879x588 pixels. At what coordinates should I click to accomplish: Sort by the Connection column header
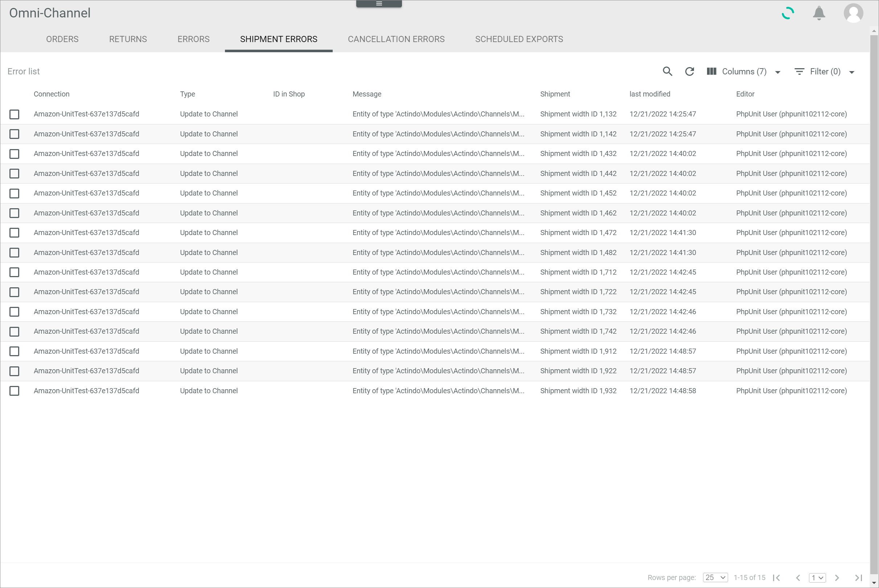pyautogui.click(x=52, y=94)
